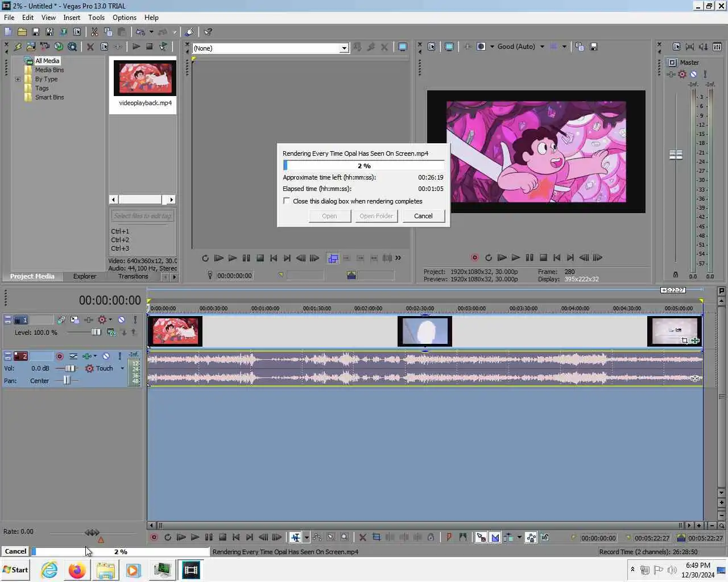This screenshot has width=728, height=582.
Task: Click the trimmer timecode 00:00:00:00 field
Action: [x=234, y=276]
